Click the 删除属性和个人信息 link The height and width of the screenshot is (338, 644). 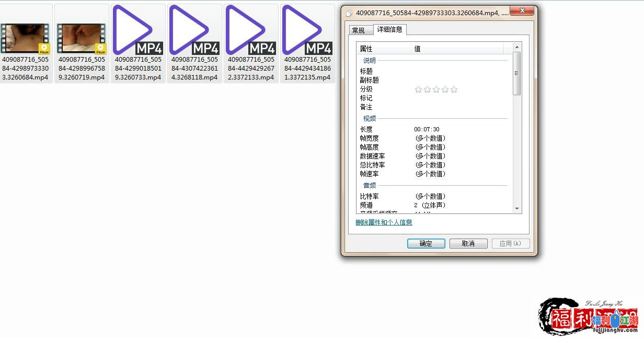pyautogui.click(x=384, y=222)
